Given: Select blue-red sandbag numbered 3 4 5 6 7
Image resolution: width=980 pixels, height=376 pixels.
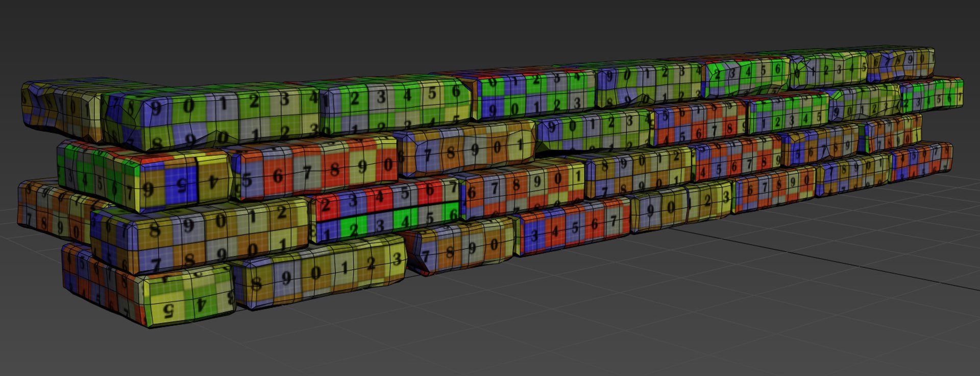Looking at the screenshot, I should [573, 227].
